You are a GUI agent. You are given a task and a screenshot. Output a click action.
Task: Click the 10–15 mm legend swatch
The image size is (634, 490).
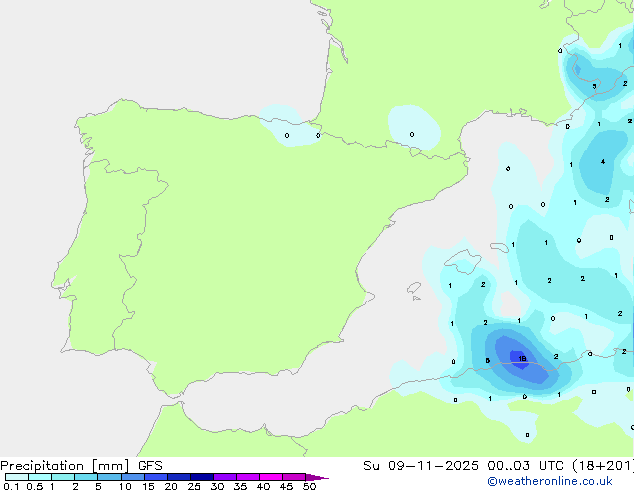click(133, 477)
